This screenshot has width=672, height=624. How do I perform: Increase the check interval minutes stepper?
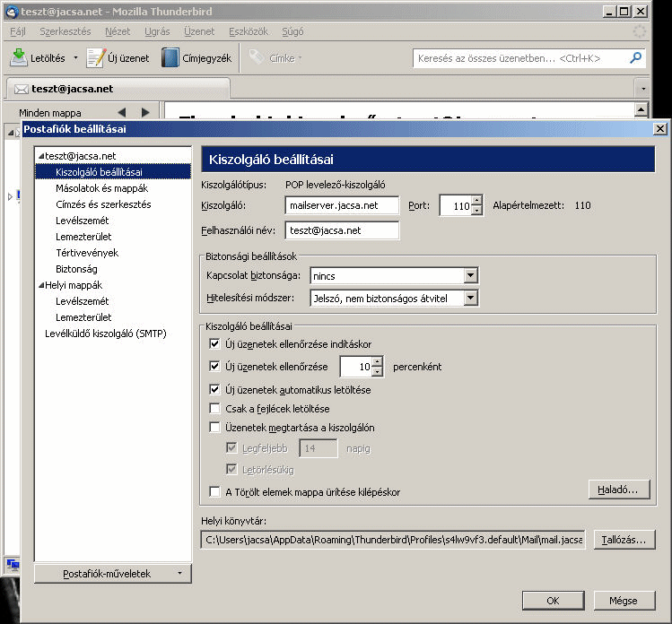point(377,361)
